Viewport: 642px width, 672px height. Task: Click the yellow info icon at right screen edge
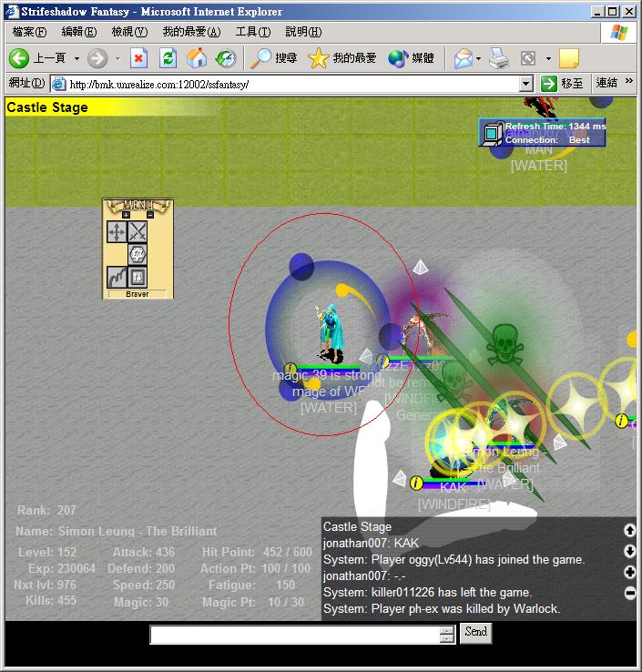pyautogui.click(x=621, y=422)
